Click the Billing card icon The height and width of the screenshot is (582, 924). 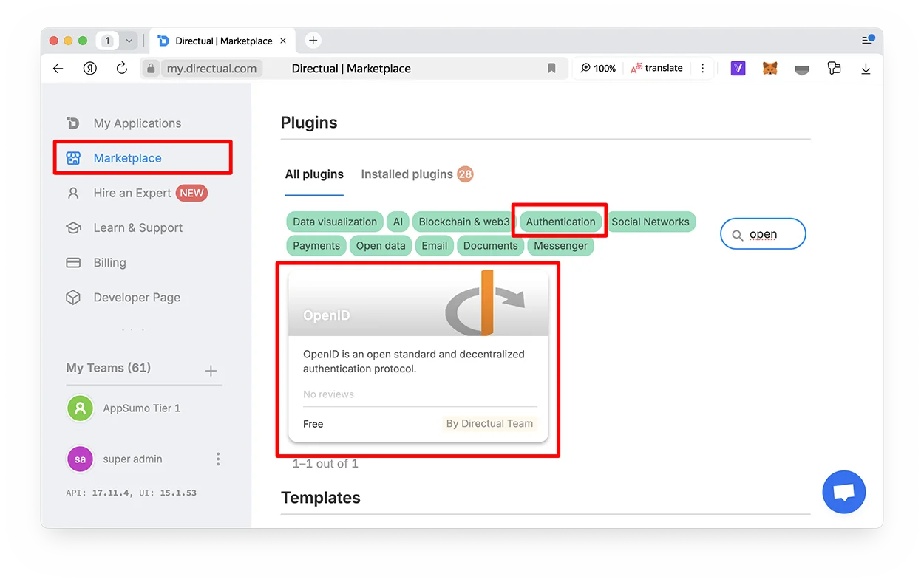point(73,262)
